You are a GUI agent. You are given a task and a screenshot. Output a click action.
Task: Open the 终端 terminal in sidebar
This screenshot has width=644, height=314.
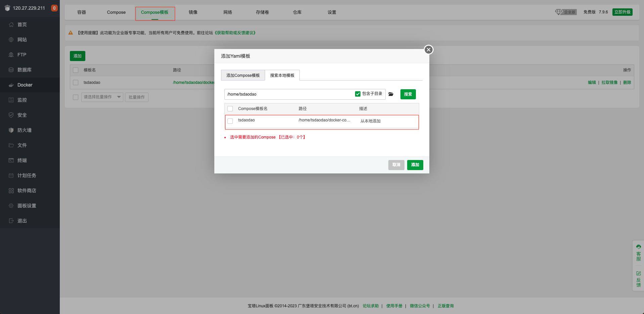click(22, 160)
